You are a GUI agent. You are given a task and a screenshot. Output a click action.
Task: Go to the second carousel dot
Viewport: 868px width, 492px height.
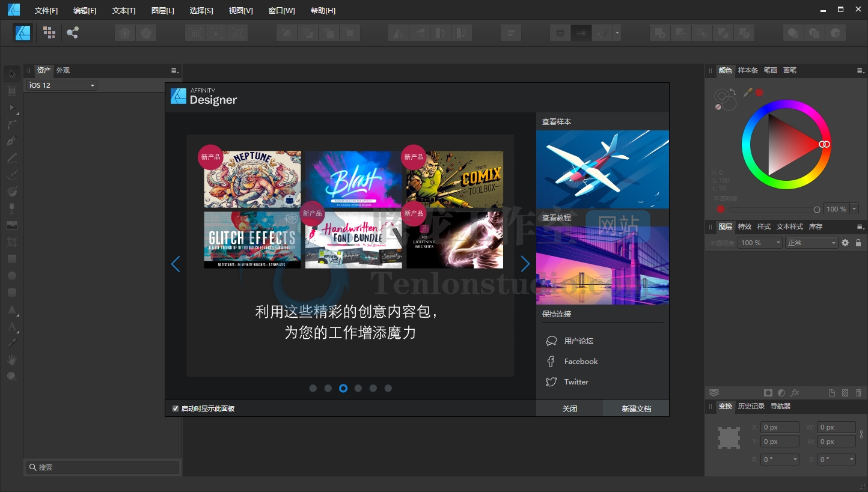tap(328, 388)
